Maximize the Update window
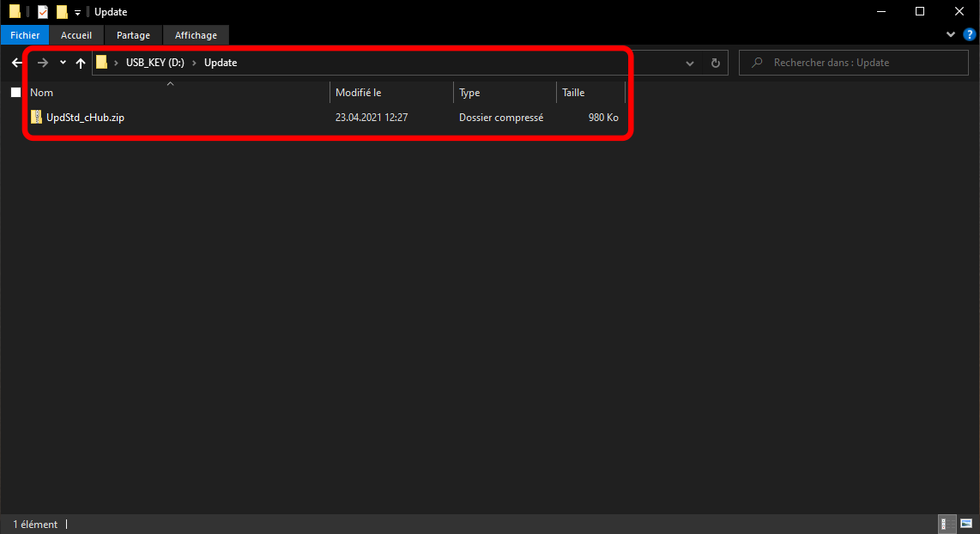This screenshot has height=534, width=980. pyautogui.click(x=920, y=12)
